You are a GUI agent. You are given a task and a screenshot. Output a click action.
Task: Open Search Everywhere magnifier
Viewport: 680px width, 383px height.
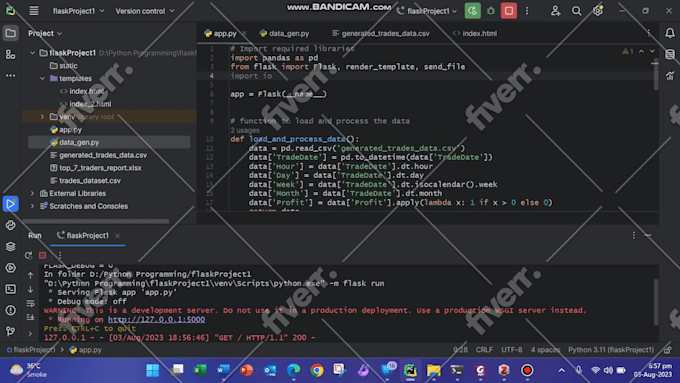576,11
